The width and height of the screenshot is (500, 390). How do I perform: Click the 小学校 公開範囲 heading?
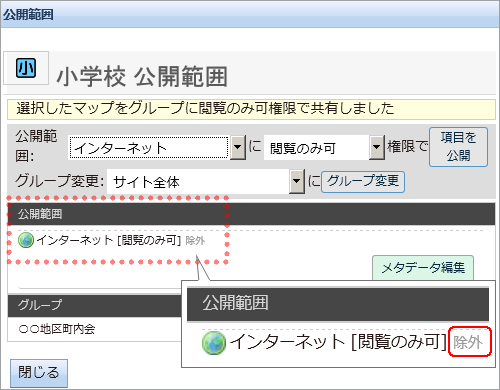tap(142, 76)
